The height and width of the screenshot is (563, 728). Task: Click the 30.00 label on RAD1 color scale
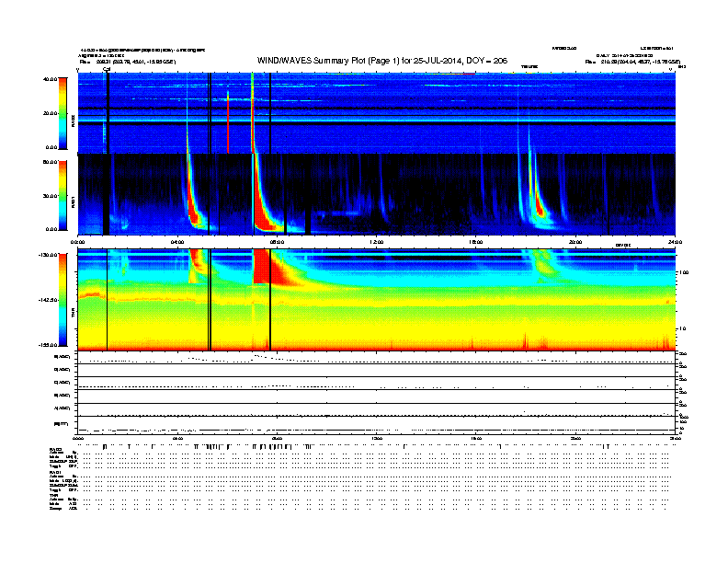pyautogui.click(x=50, y=196)
